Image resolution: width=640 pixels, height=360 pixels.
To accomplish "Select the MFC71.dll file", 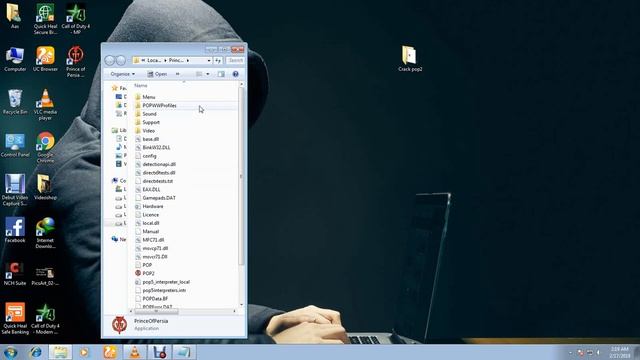I will (x=150, y=240).
